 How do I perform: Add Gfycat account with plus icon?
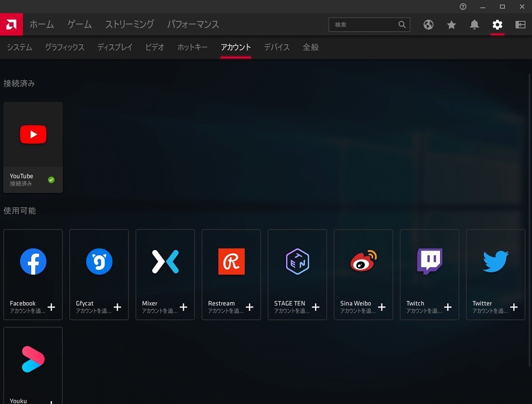point(117,307)
